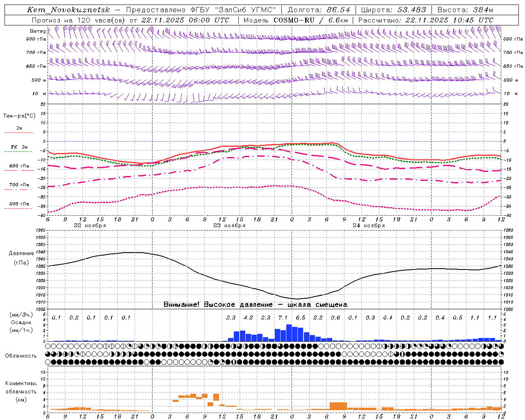Click the "22 ноября" date label
This screenshot has height=420, width=525.
(90, 226)
